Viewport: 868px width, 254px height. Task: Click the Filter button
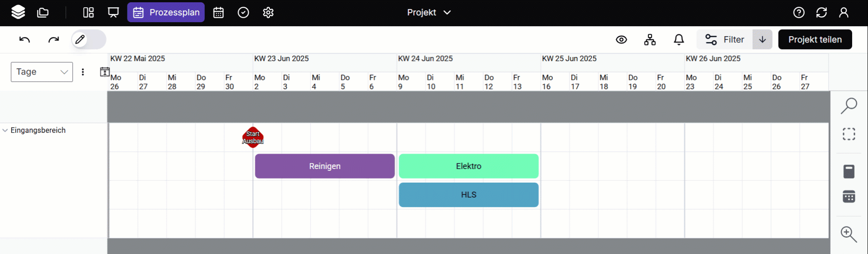click(x=725, y=40)
